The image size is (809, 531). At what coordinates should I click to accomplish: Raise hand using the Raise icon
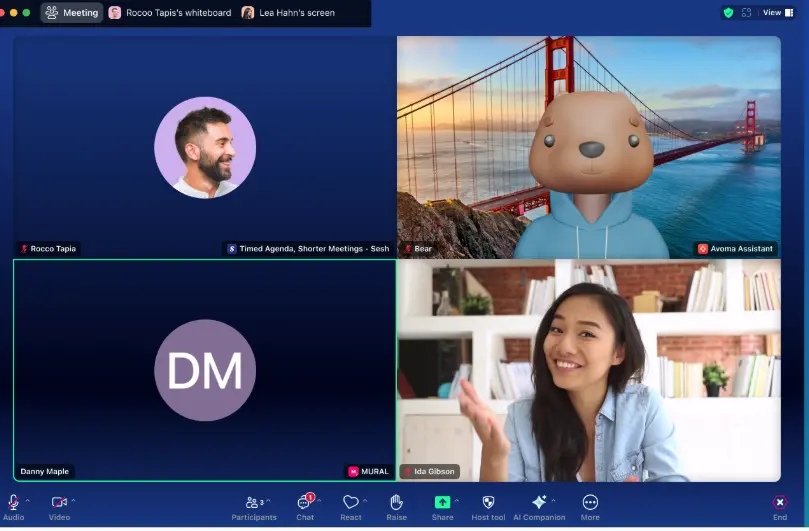[x=396, y=503]
